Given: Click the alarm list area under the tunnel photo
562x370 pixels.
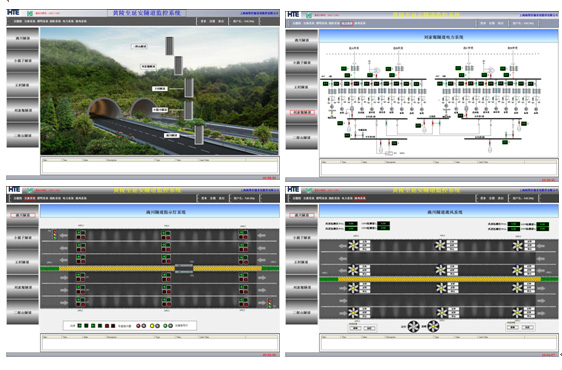Looking at the screenshot, I should 160,166.
